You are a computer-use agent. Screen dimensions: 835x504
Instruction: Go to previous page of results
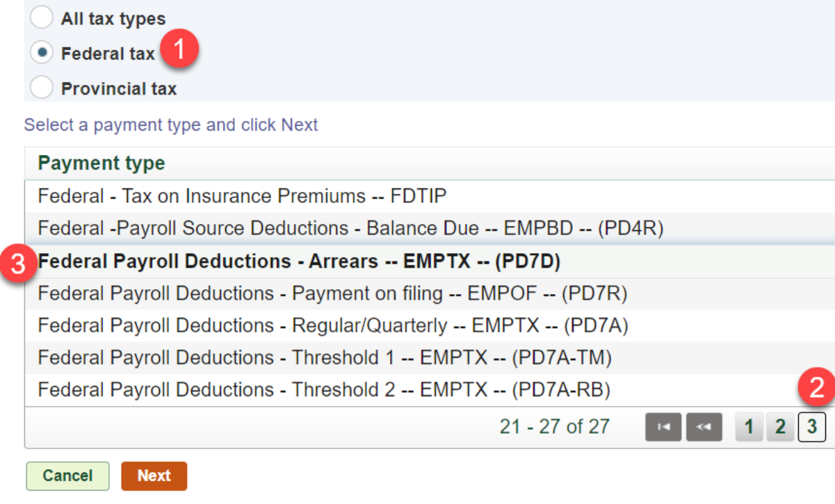[x=704, y=428]
